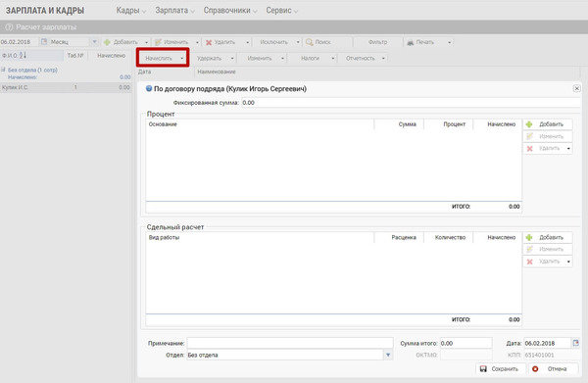Viewport: 588px width, 383px height.
Task: Click Добавить in Сдельный расчет section
Action: 548,237
